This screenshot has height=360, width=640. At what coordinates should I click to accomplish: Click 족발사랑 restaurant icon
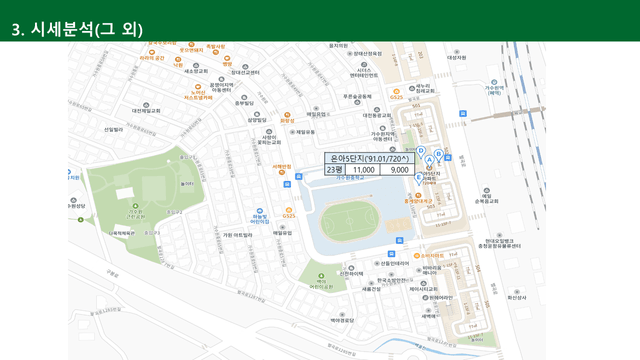pyautogui.click(x=216, y=52)
